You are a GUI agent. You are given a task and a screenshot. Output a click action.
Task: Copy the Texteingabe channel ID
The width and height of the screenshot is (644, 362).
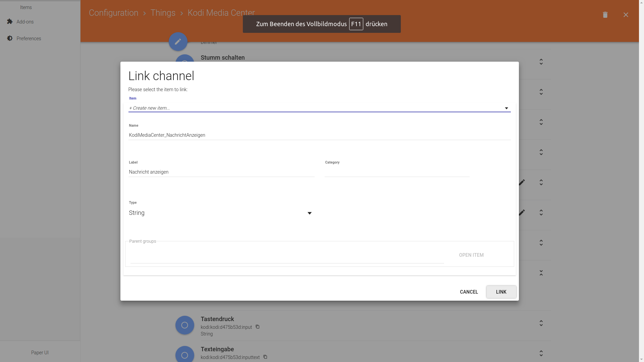(265, 357)
